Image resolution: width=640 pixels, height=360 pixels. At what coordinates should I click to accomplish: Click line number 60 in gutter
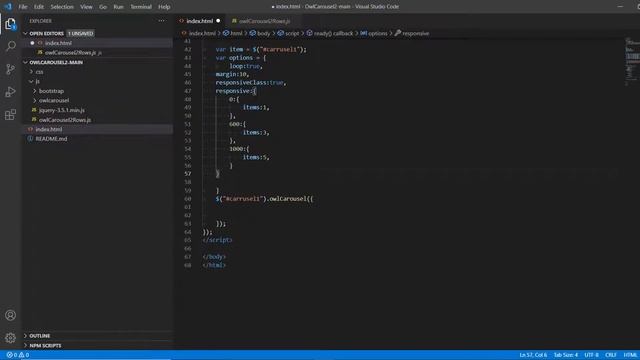click(x=188, y=199)
